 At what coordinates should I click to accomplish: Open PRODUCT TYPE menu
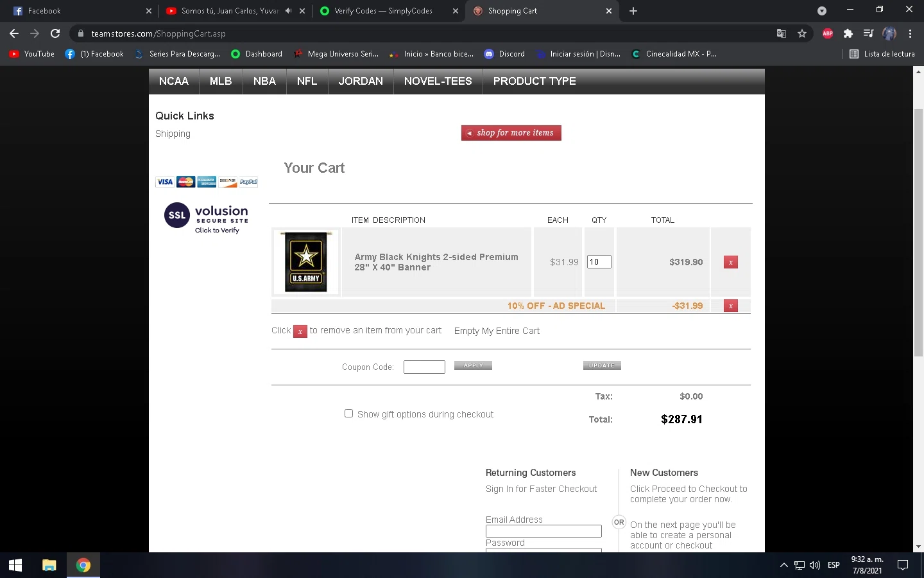click(x=535, y=81)
